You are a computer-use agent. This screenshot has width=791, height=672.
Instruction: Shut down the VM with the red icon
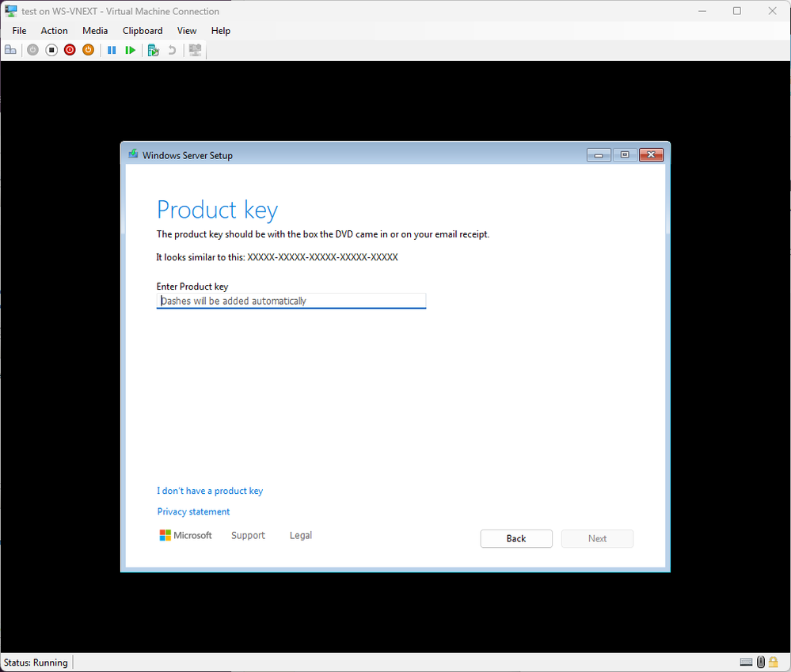(x=70, y=50)
